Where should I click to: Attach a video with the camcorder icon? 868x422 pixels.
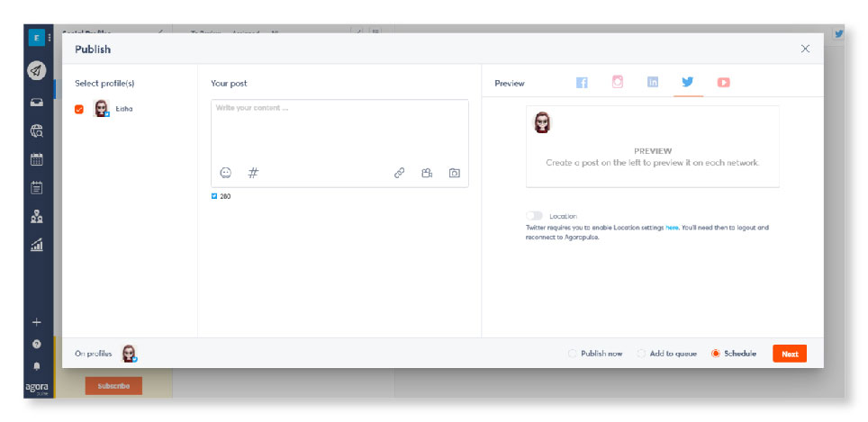click(x=427, y=173)
